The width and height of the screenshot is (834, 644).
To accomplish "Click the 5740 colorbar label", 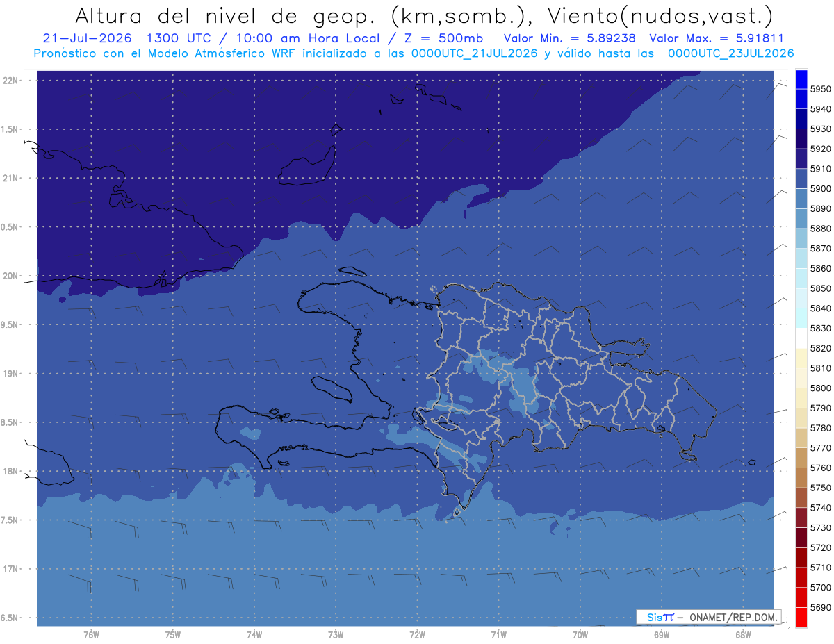I will tap(821, 507).
